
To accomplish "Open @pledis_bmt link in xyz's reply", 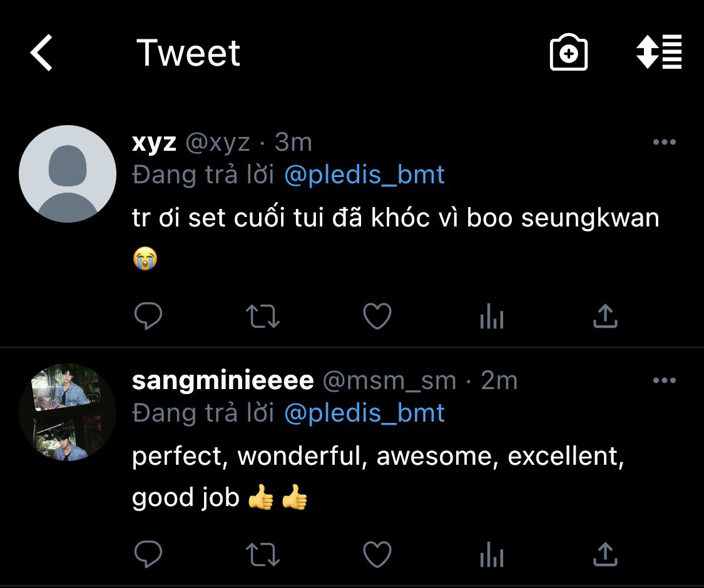I will pyautogui.click(x=364, y=175).
